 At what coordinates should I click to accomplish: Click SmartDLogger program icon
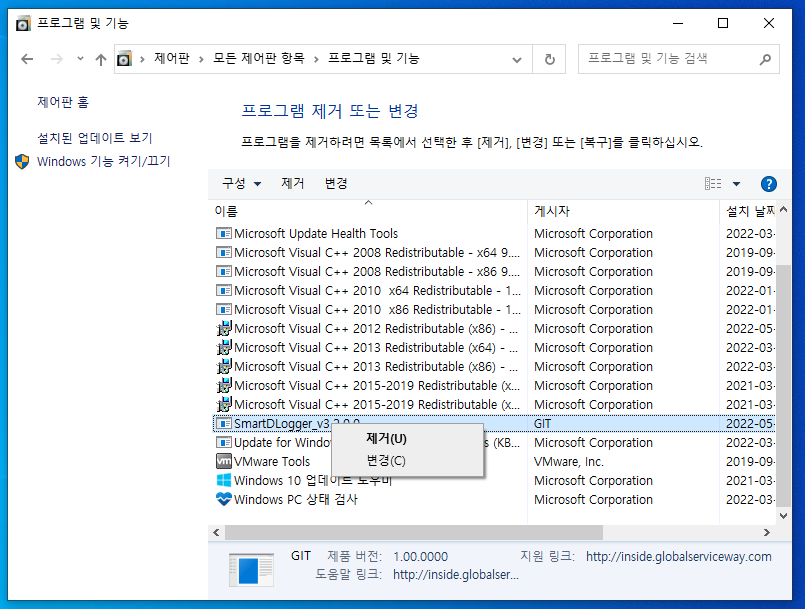223,424
